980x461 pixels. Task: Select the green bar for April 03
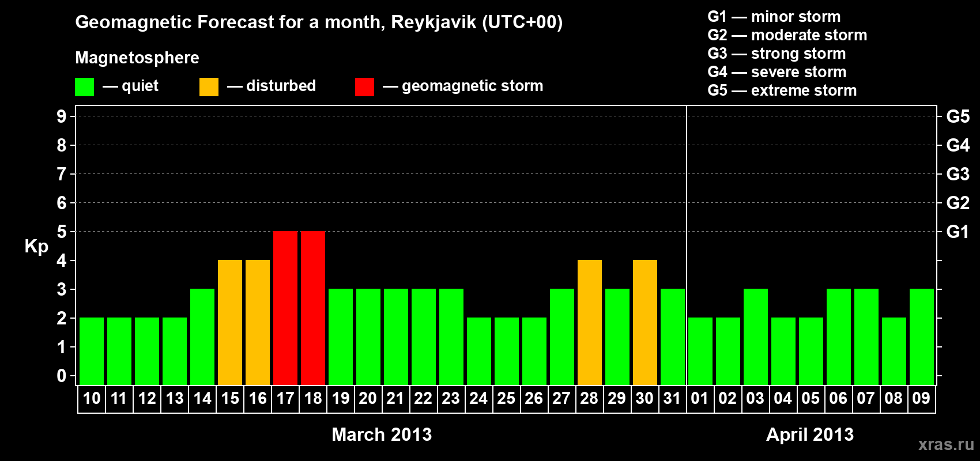[756, 337]
